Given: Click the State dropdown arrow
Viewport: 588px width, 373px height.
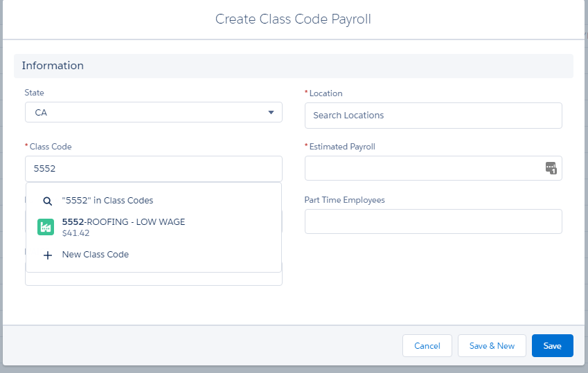Looking at the screenshot, I should pyautogui.click(x=271, y=113).
